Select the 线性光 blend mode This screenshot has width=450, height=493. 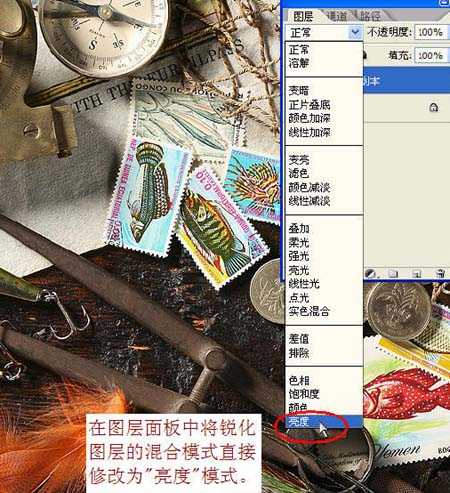[x=304, y=284]
